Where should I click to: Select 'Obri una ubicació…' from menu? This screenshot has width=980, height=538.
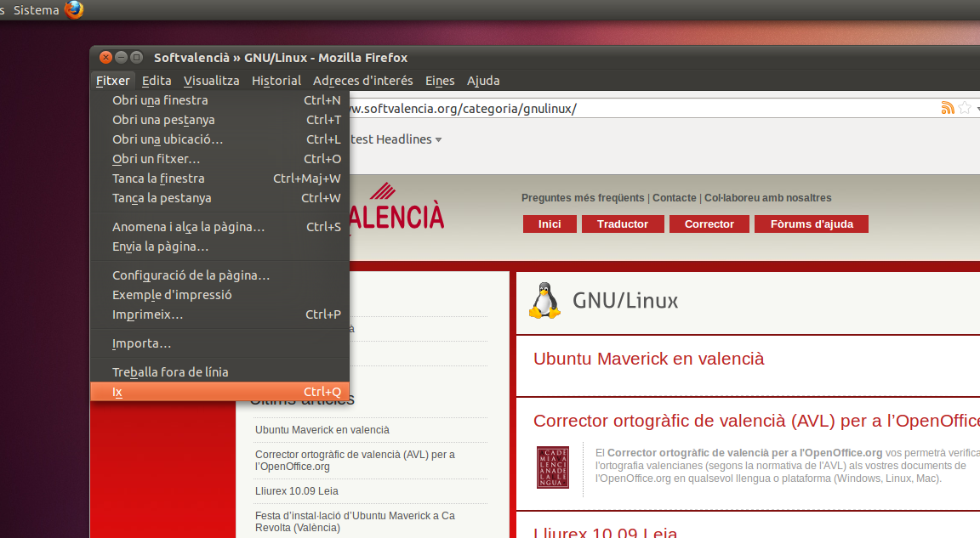220,139
